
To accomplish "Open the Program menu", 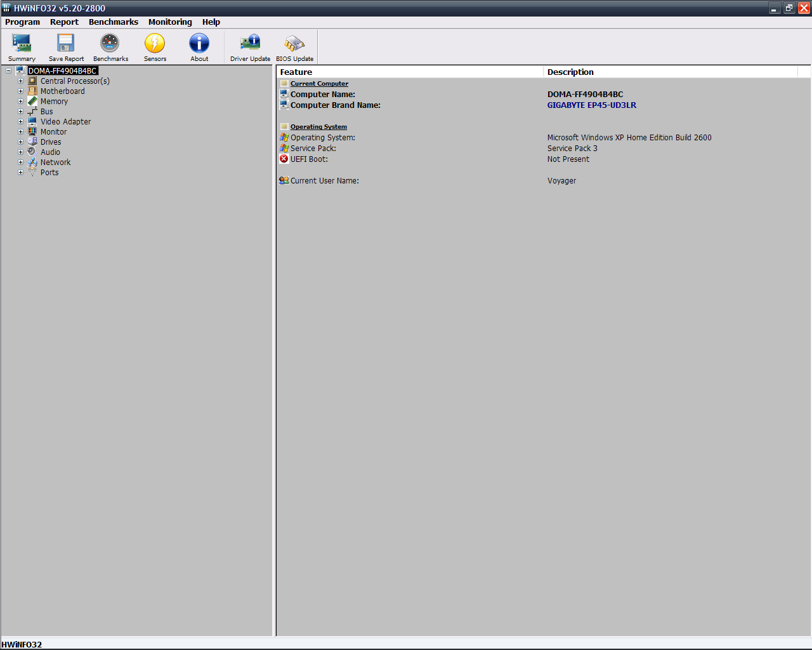I will point(22,22).
